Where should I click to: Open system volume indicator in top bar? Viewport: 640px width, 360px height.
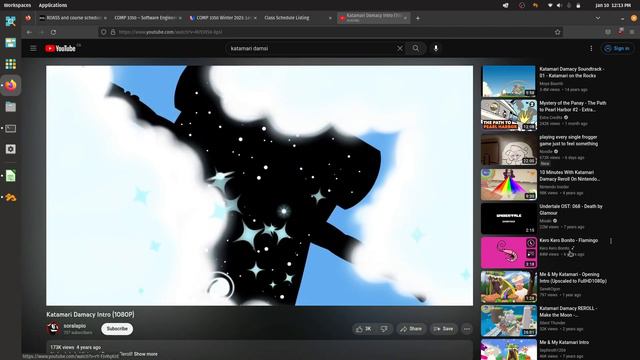[x=559, y=5]
